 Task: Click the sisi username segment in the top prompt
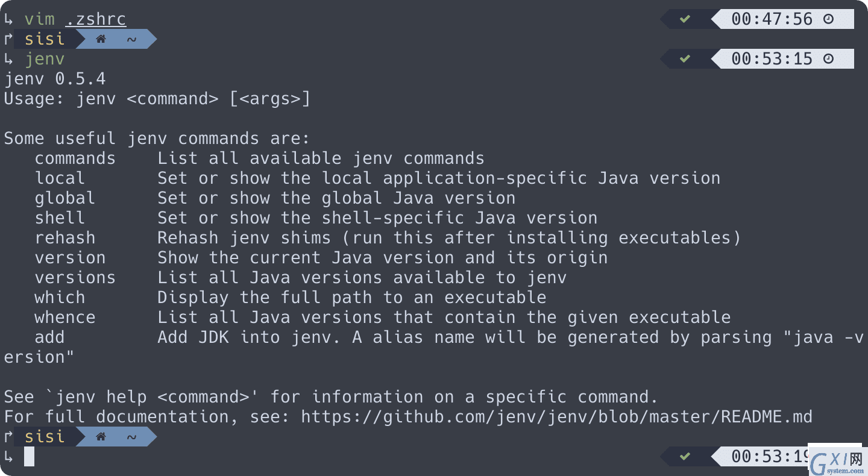(x=45, y=39)
